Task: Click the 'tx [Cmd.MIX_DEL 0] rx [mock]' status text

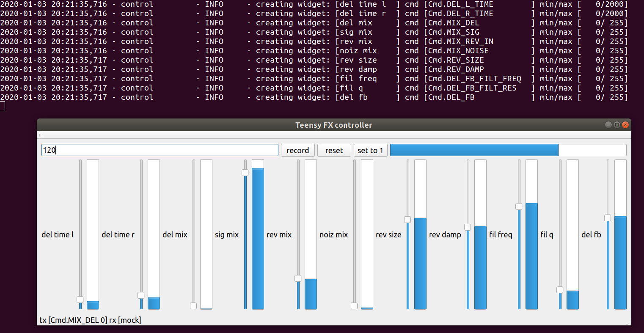Action: click(90, 320)
